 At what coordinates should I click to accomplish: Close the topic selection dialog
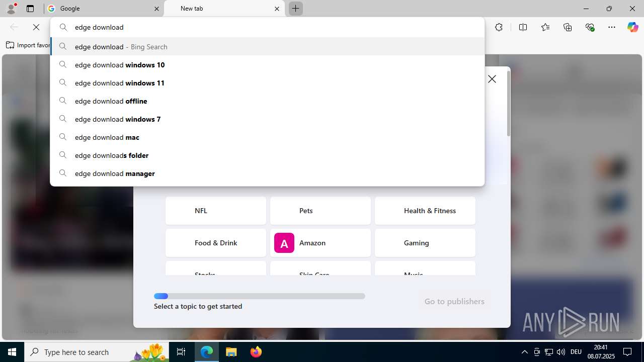click(492, 79)
